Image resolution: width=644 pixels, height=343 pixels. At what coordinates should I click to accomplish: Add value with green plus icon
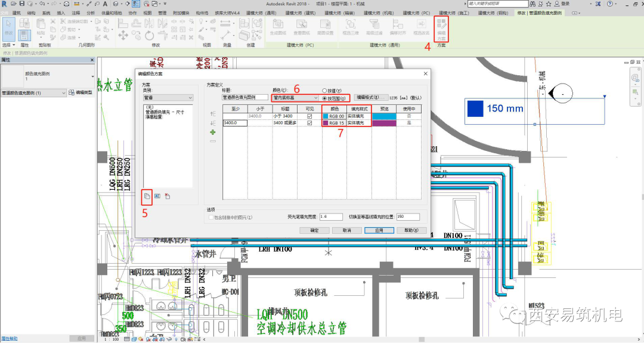(213, 132)
